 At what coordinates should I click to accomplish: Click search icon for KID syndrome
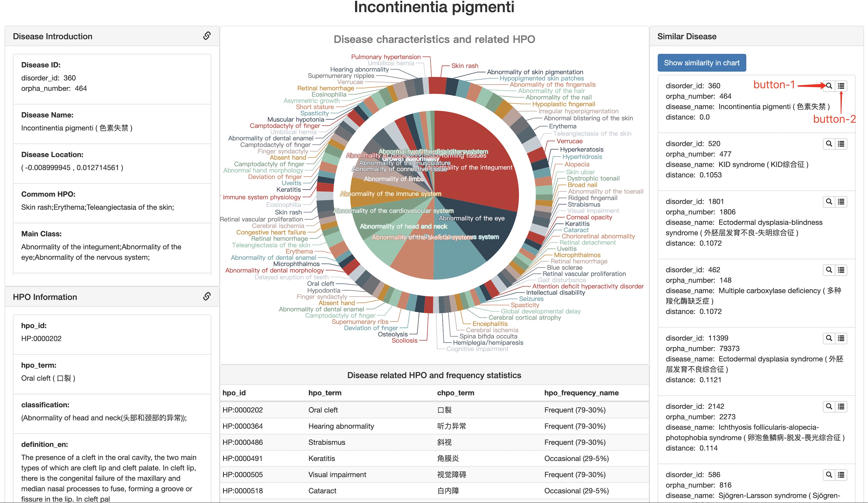click(829, 144)
